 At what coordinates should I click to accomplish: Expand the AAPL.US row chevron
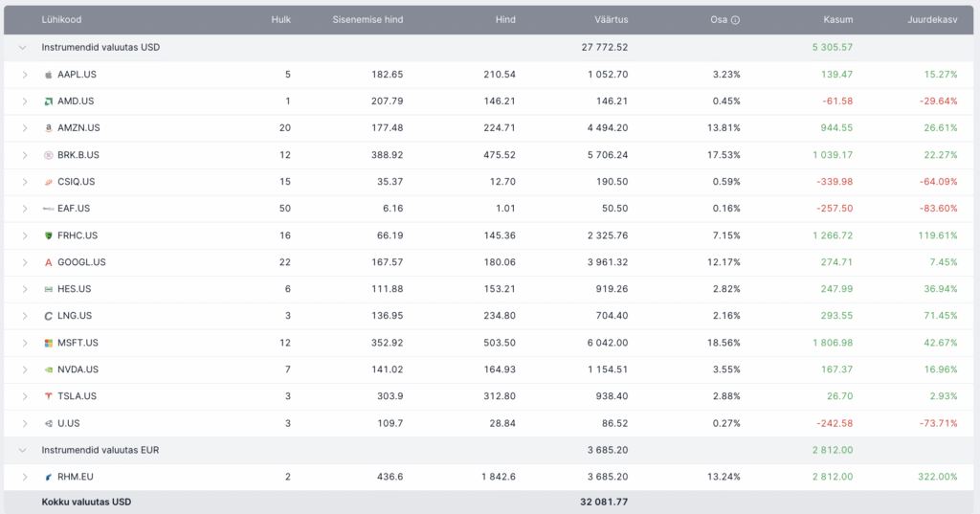[24, 75]
